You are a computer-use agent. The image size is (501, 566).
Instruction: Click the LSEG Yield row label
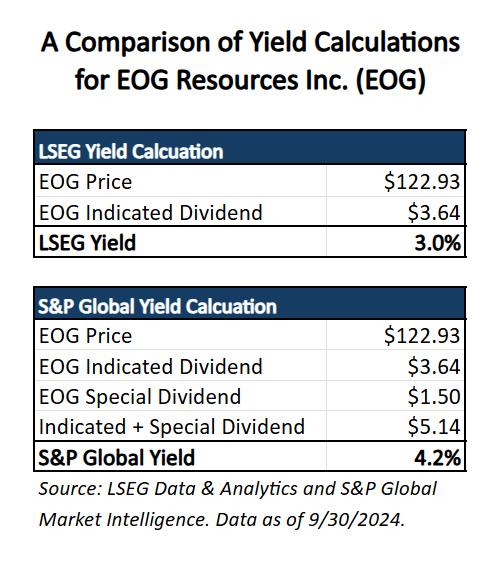pyautogui.click(x=87, y=243)
